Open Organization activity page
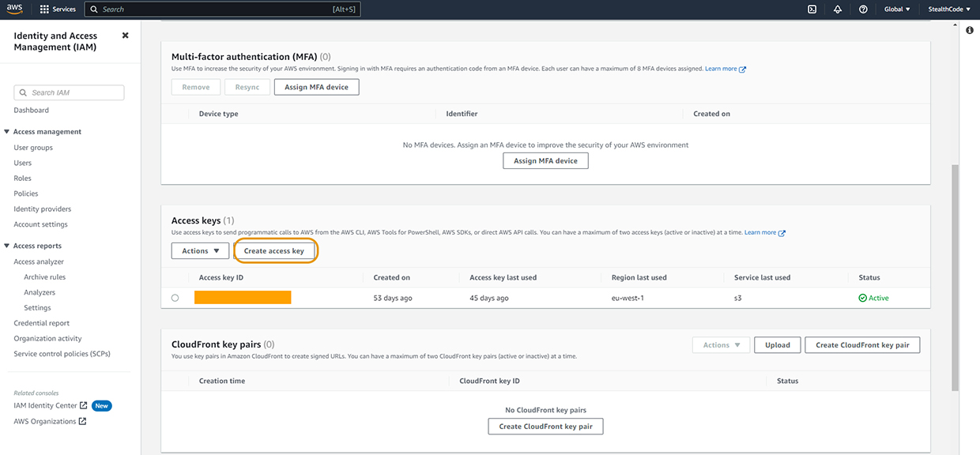 pyautogui.click(x=47, y=338)
